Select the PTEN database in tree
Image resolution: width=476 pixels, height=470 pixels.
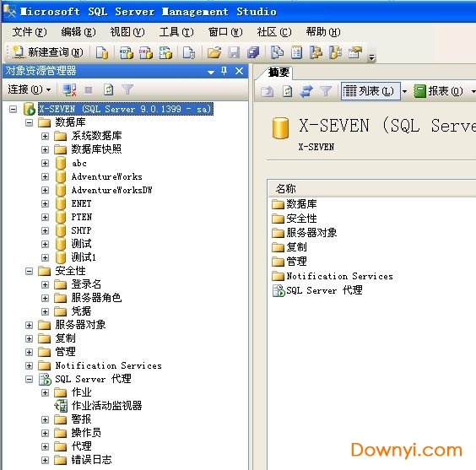[81, 217]
